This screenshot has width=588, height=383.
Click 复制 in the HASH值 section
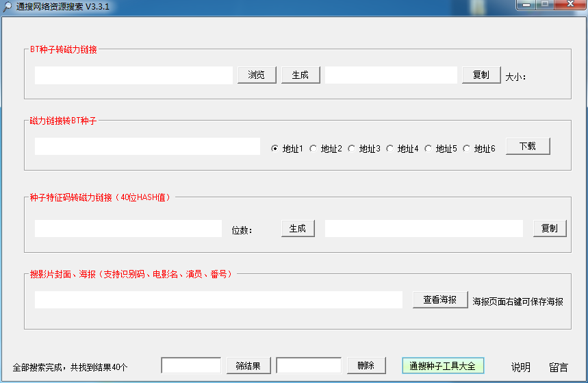(550, 228)
